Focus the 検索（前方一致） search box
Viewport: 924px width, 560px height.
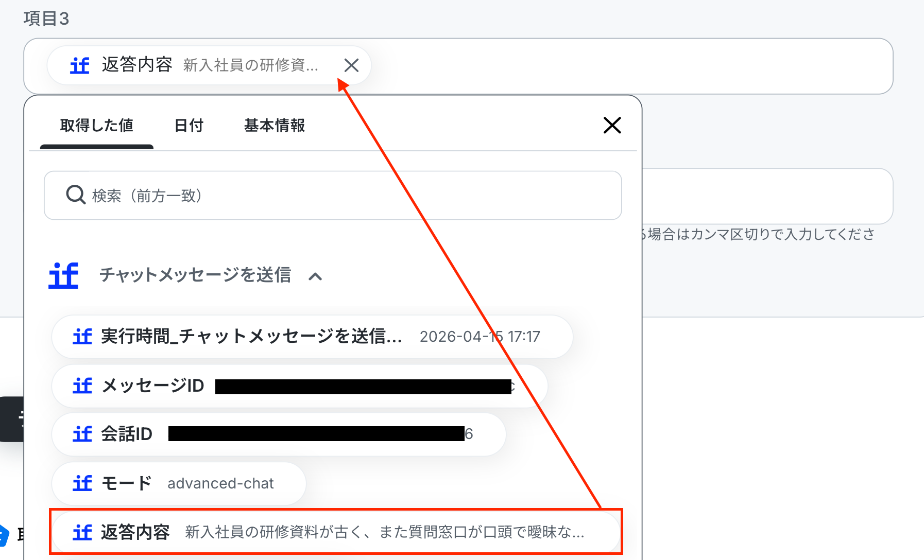[x=333, y=196]
